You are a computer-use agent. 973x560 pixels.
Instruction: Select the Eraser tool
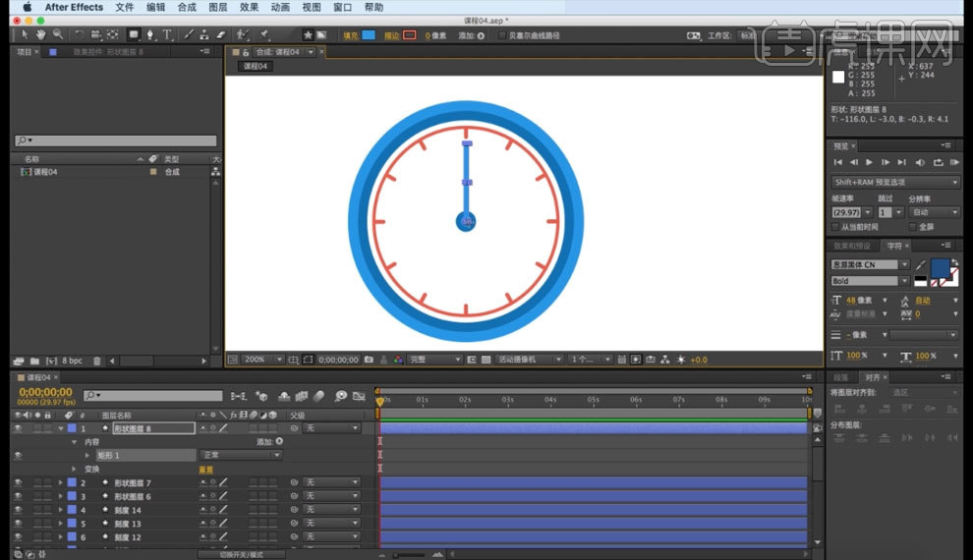pyautogui.click(x=221, y=34)
